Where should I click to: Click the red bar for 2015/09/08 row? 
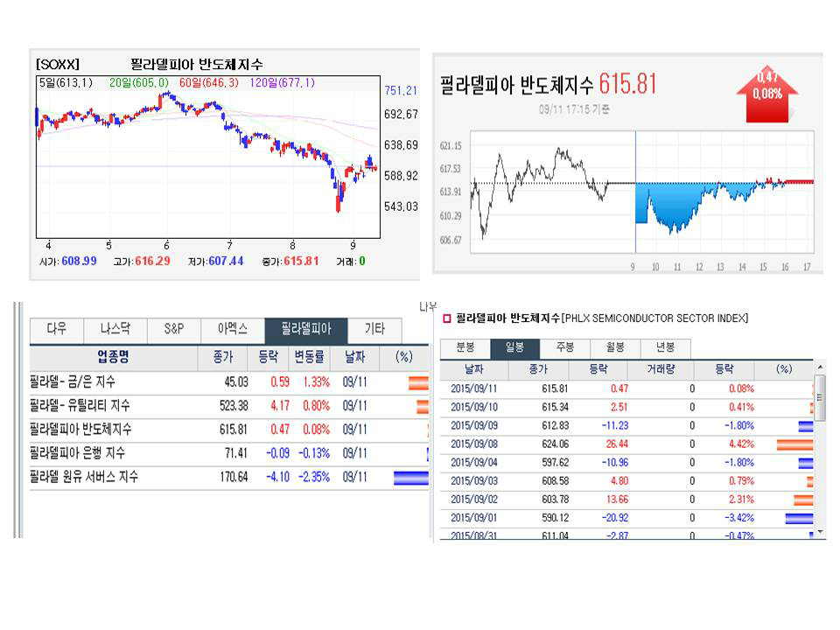[794, 444]
